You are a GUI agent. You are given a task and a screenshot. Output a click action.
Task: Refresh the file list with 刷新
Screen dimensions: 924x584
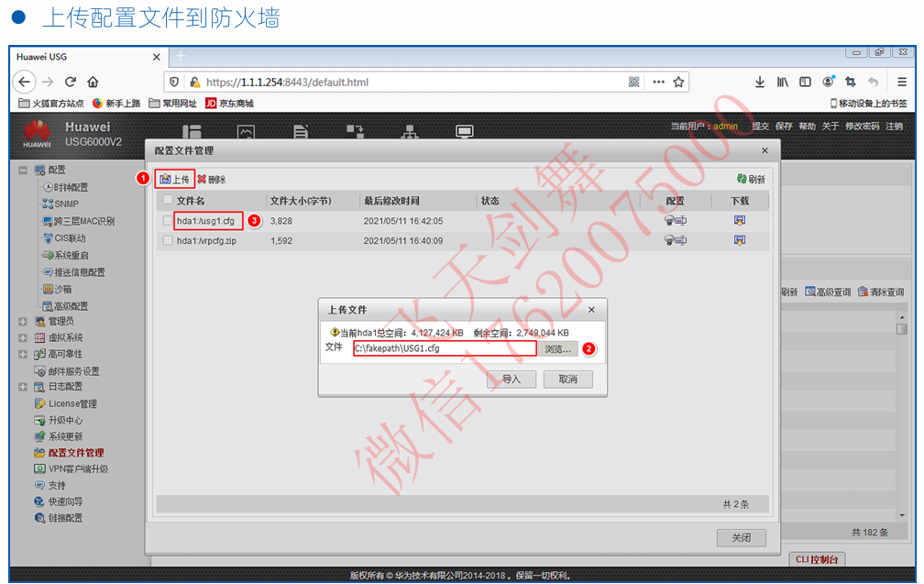click(x=751, y=179)
